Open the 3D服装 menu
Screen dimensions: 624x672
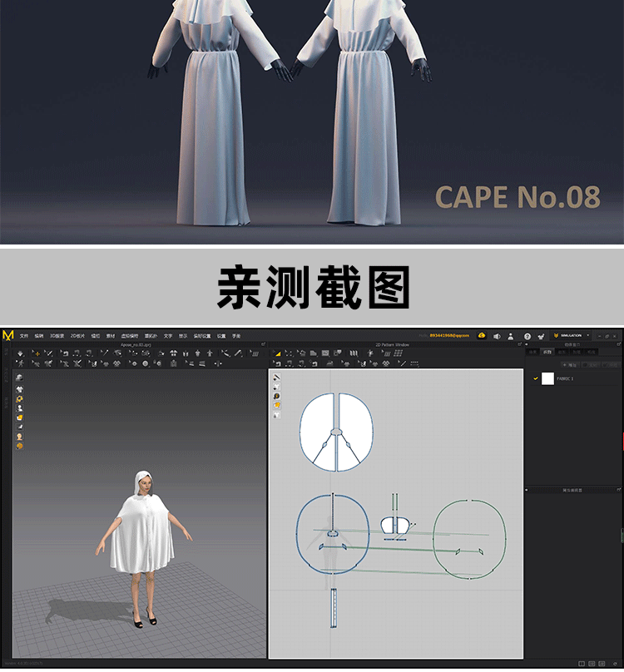click(56, 336)
